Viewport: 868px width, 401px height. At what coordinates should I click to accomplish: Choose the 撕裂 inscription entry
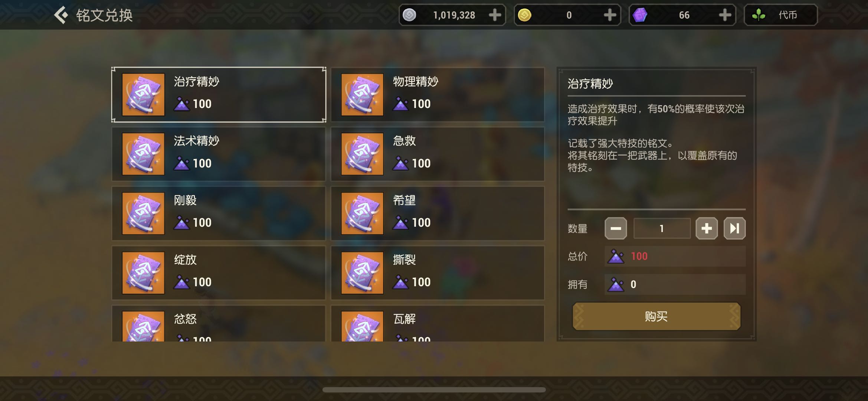click(438, 273)
